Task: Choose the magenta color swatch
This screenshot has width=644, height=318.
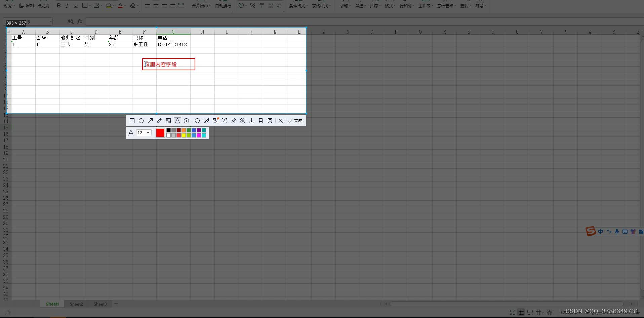Action: click(x=199, y=135)
